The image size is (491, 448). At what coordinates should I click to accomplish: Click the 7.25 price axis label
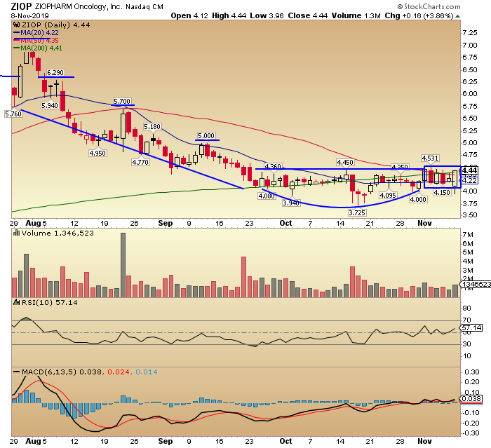coord(470,33)
